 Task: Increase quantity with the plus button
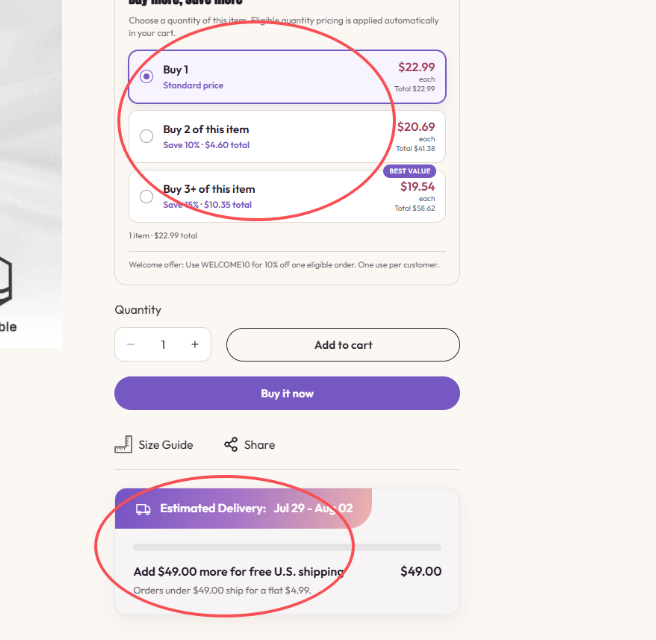(x=195, y=344)
